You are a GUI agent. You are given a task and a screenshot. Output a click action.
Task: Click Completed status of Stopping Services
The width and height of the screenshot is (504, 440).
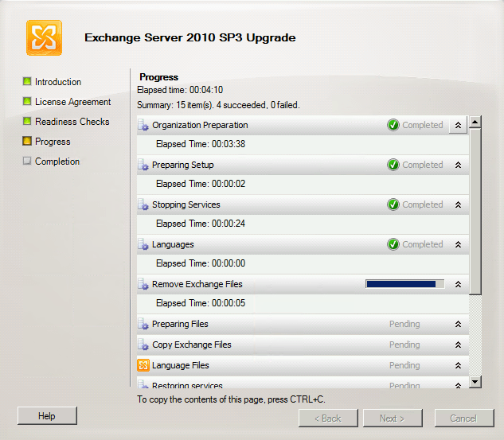(x=423, y=204)
